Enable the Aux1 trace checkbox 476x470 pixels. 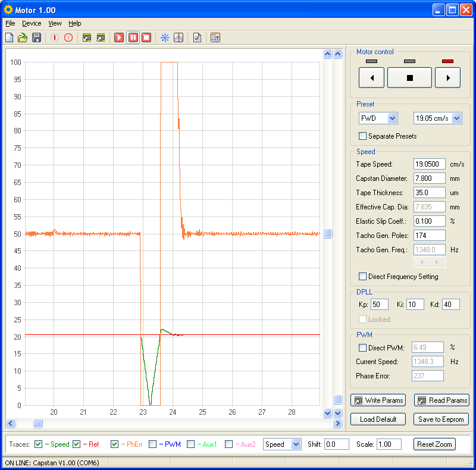190,444
